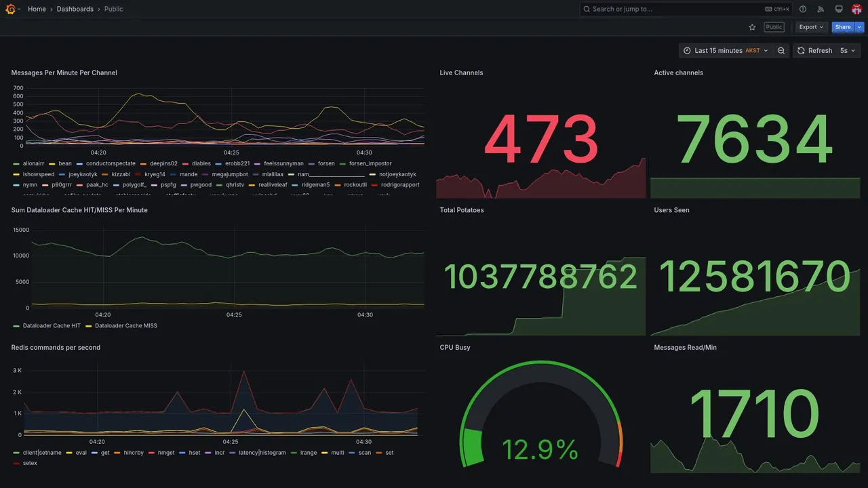Image resolution: width=868 pixels, height=488 pixels.
Task: Toggle the Dataloader Cache MISS series
Action: tap(121, 326)
